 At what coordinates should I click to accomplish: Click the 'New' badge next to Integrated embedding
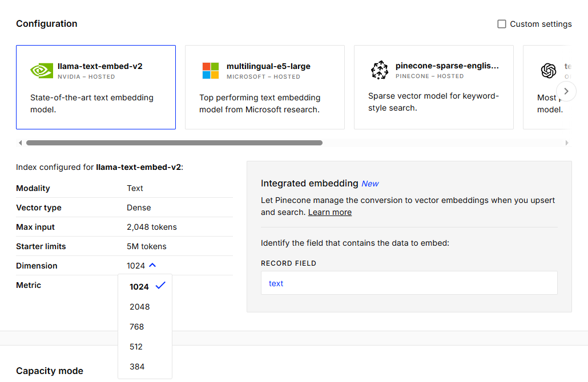(x=370, y=184)
